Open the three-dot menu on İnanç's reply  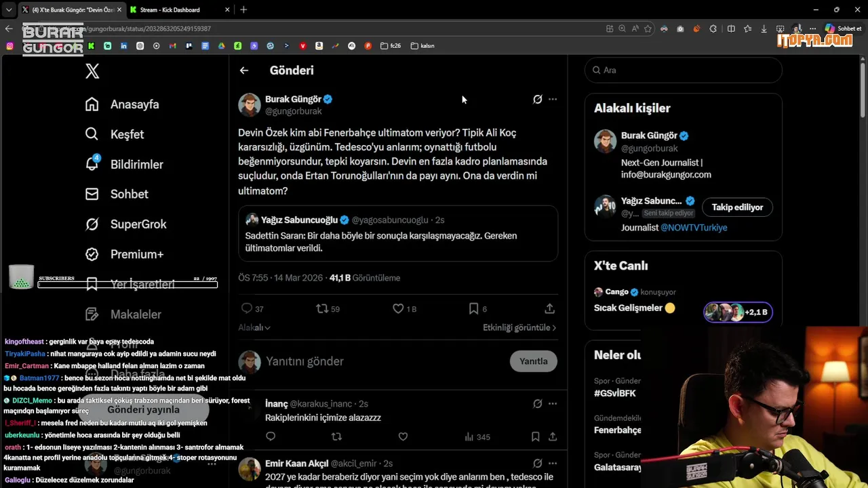coord(553,403)
